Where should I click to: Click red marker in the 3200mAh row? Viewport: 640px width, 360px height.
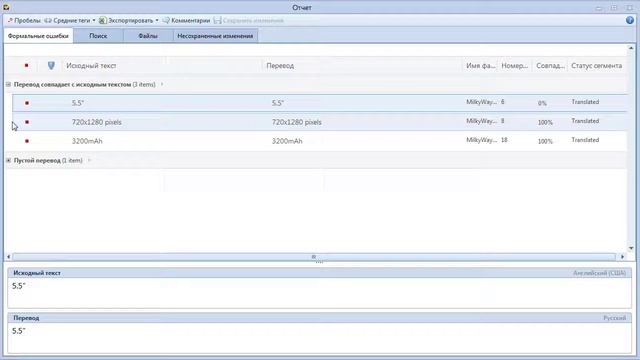[27, 141]
